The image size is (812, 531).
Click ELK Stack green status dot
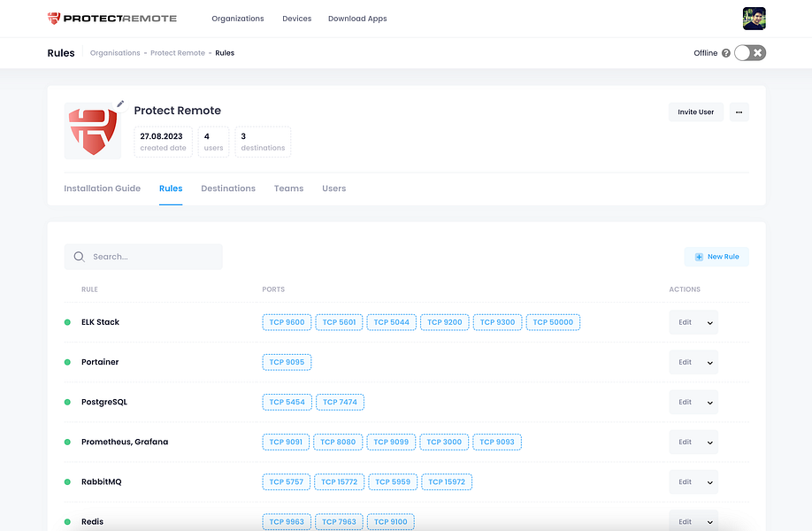point(67,322)
